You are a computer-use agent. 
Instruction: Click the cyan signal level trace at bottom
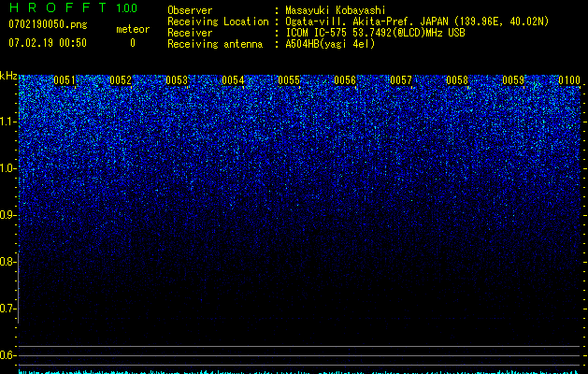click(300, 372)
